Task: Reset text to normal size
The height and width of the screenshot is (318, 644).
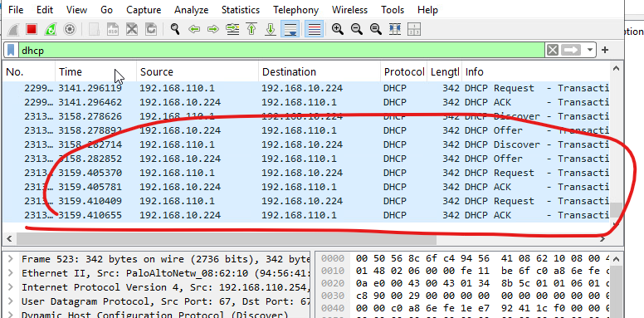Action: [375, 29]
